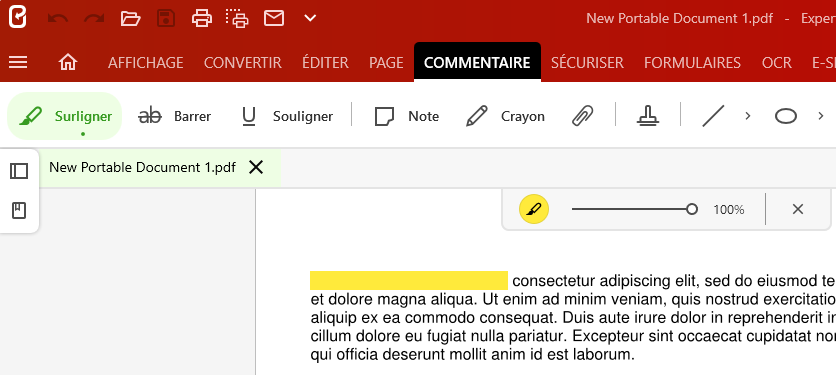Screen dimensions: 836x375
Task: Switch to the ÉDITER tab
Action: pyautogui.click(x=325, y=62)
